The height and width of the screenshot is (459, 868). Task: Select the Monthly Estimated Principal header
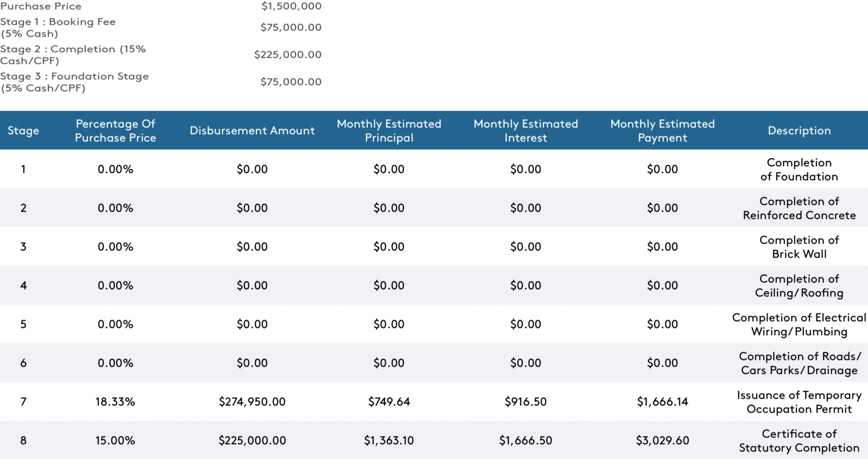389,131
